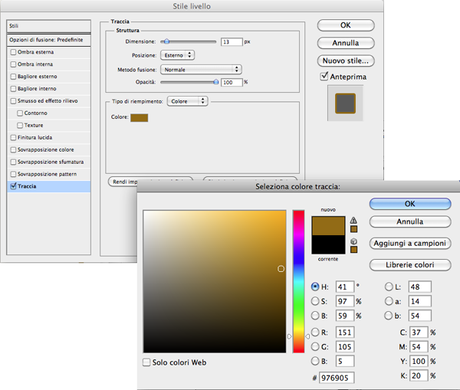Click the C cyan field showing 37
This screenshot has width=460, height=390.
point(418,332)
